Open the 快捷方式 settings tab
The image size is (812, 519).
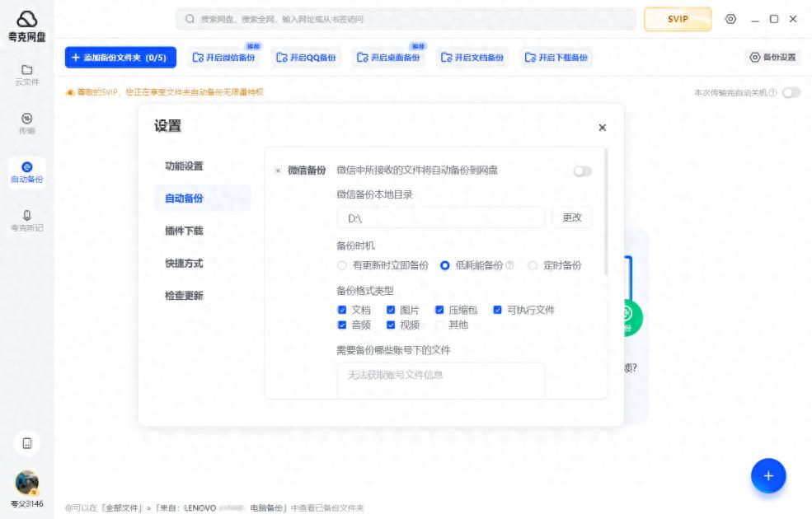pos(184,264)
